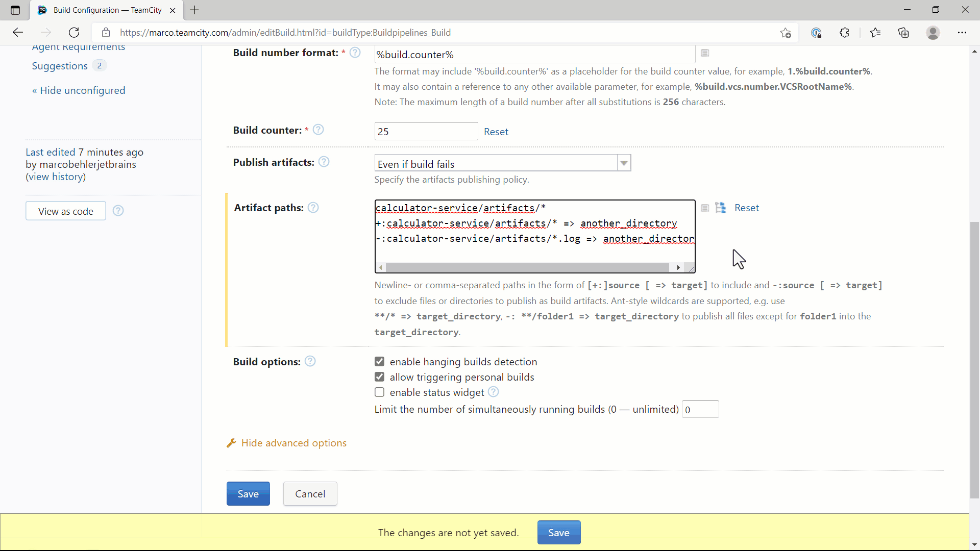Click help icon beside Artifact paths label
This screenshot has width=980, height=551.
click(x=313, y=208)
